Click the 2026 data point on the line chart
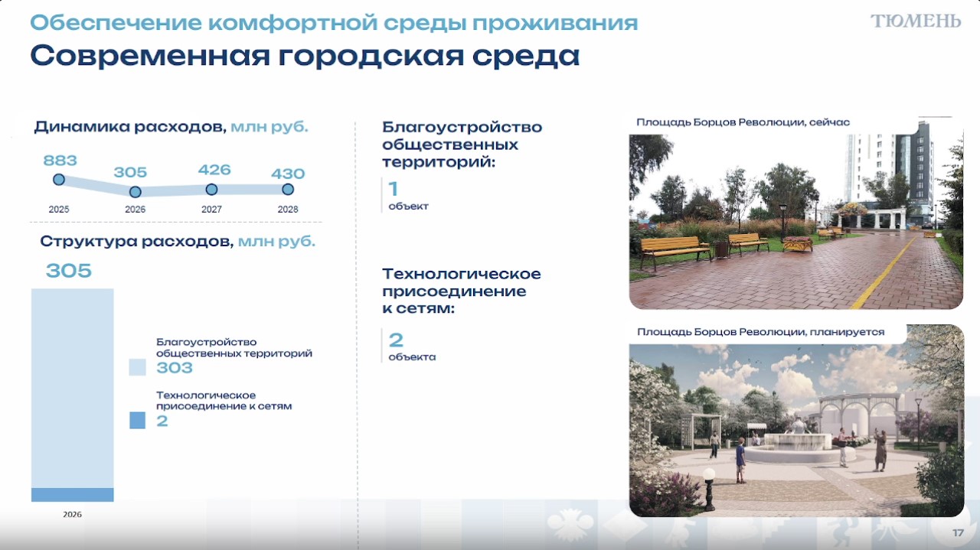The image size is (980, 550). click(x=136, y=192)
